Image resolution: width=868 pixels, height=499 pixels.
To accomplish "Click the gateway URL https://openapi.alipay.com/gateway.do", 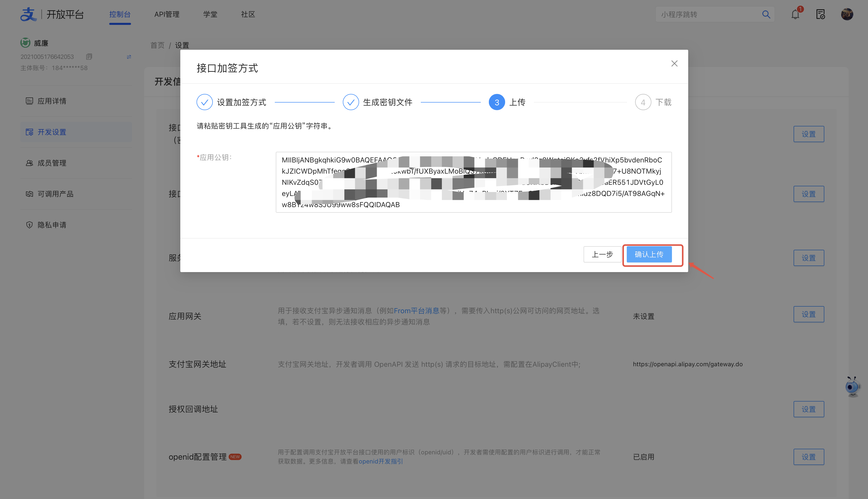I will coord(687,364).
